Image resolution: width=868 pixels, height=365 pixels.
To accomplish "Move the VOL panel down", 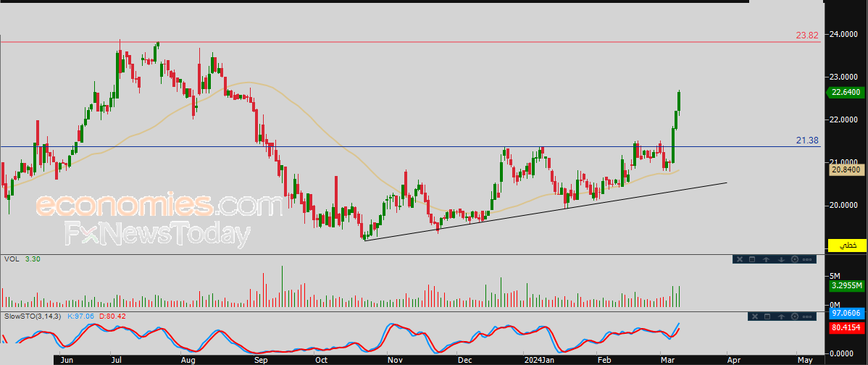I will [x=781, y=259].
